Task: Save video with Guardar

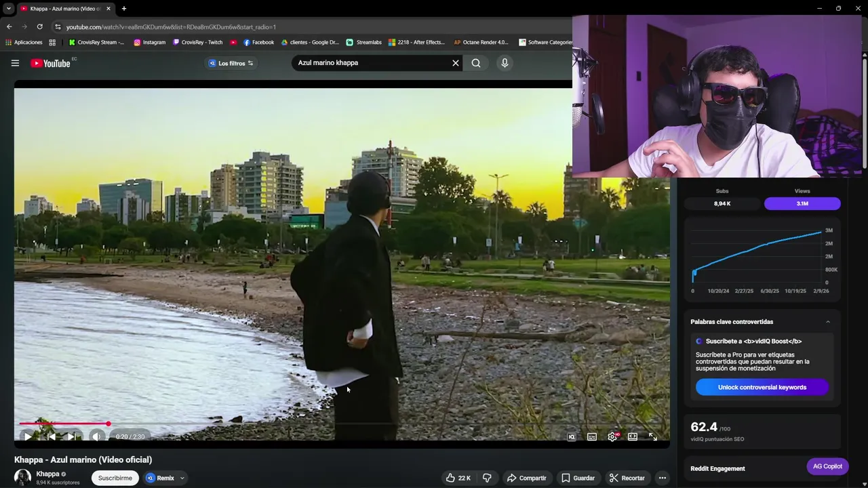Action: click(578, 478)
